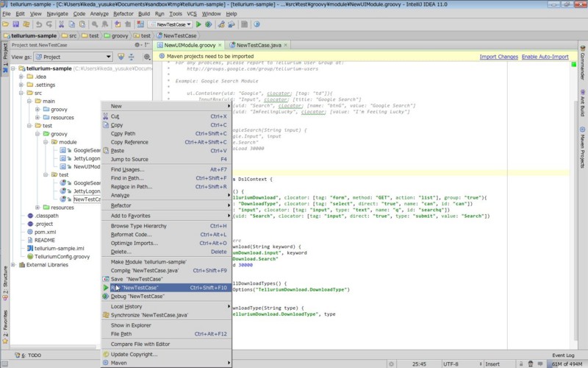Open the Refactor menu in menu bar

(123, 13)
